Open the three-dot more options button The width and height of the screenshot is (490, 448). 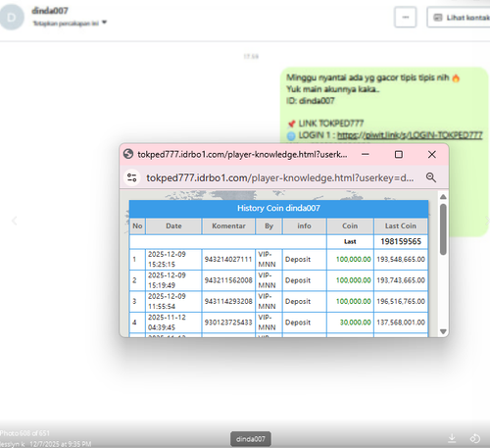(405, 18)
